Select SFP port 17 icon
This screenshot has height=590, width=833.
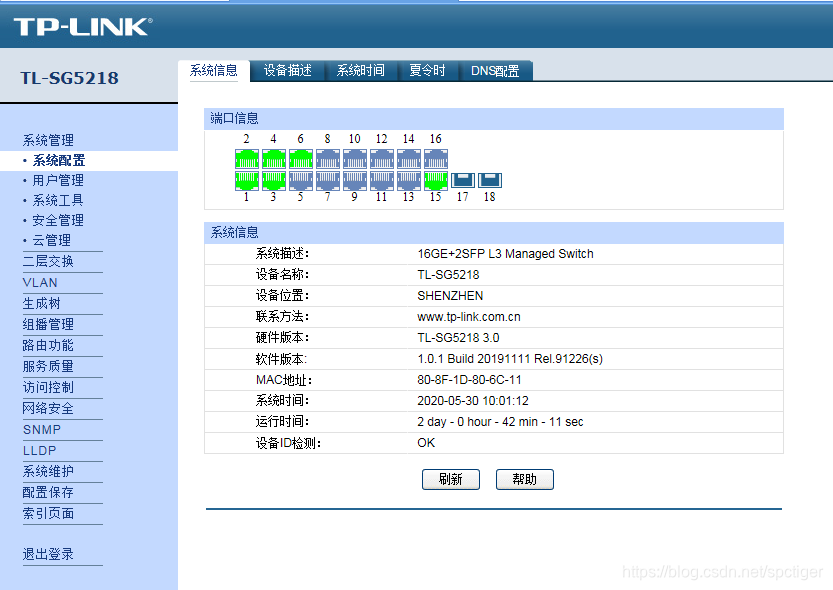click(x=463, y=181)
